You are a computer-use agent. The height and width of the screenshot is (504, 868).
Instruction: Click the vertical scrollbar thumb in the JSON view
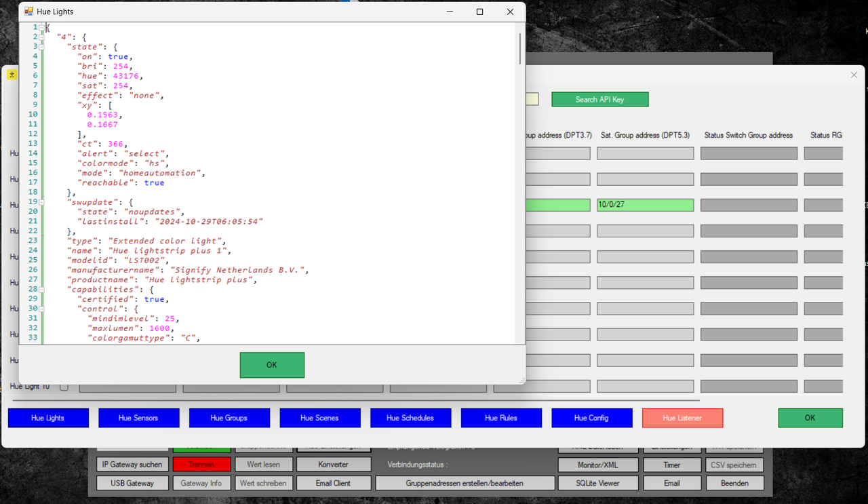pyautogui.click(x=520, y=49)
